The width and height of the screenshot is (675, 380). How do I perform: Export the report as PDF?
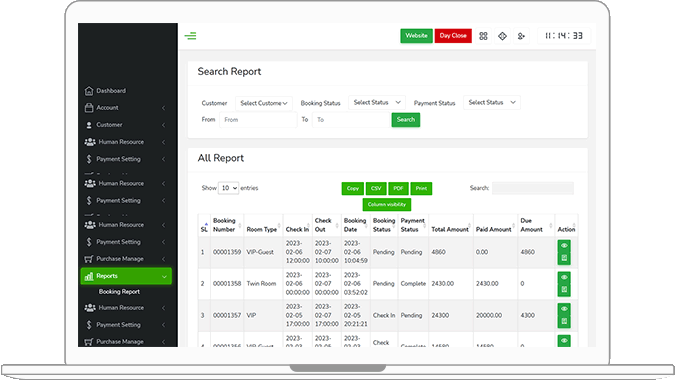coord(398,188)
